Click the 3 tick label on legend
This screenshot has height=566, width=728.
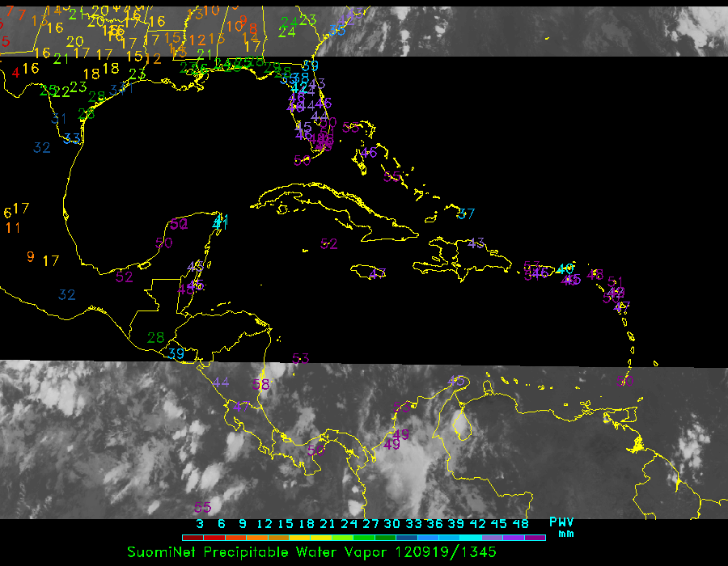[x=199, y=524]
